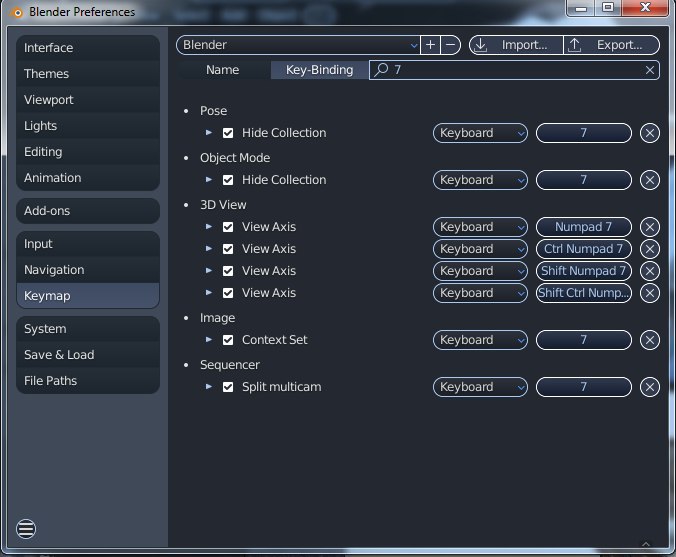Expand Pose Hide Collection details
The image size is (676, 557).
[209, 132]
